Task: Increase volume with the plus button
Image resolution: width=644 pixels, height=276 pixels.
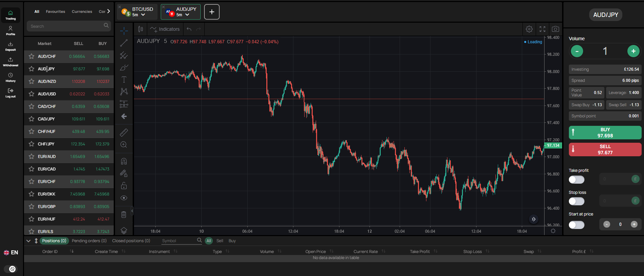Action: [x=633, y=51]
